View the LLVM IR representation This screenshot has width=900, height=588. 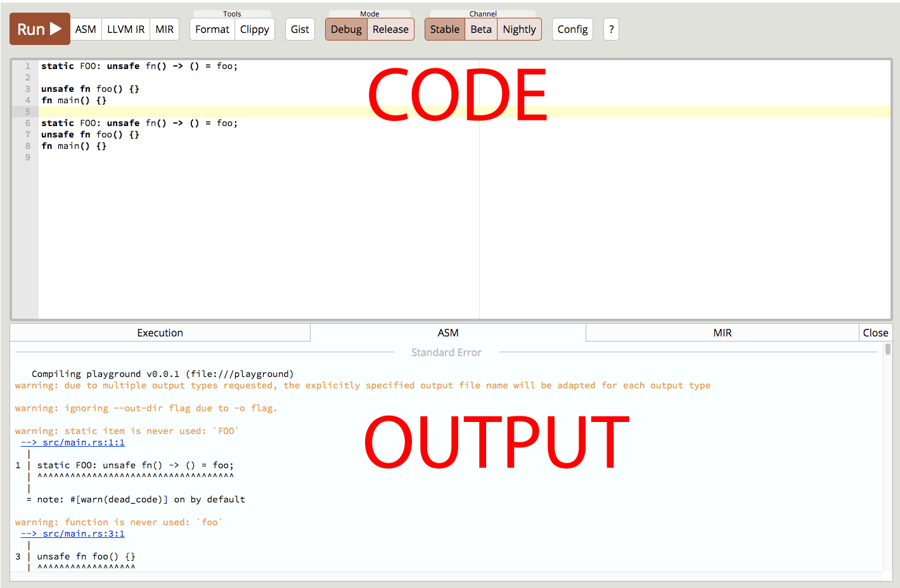coord(125,29)
